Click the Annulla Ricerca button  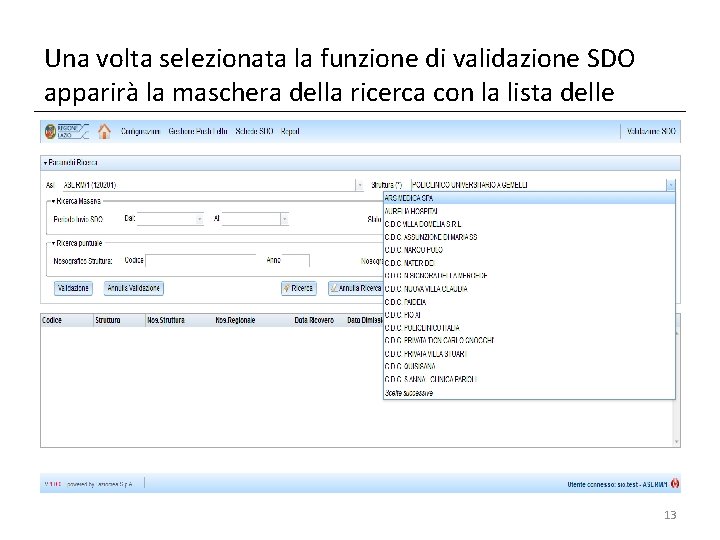coord(355,288)
